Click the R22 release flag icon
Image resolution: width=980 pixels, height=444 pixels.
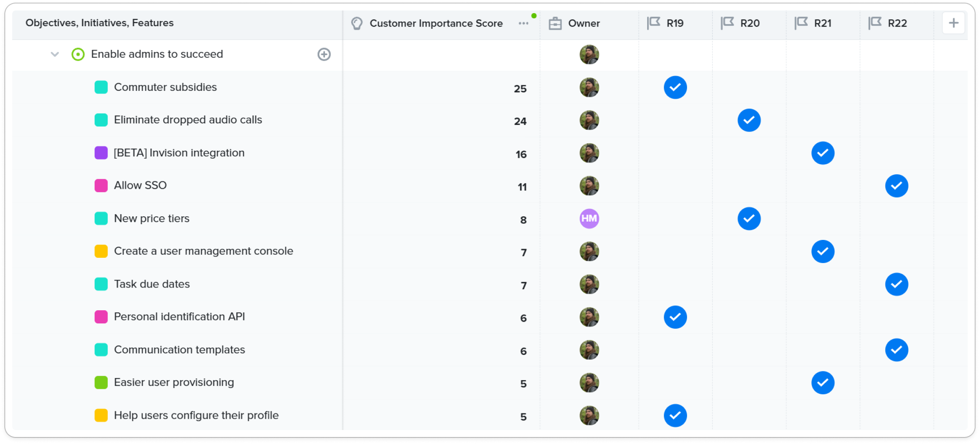pos(875,23)
